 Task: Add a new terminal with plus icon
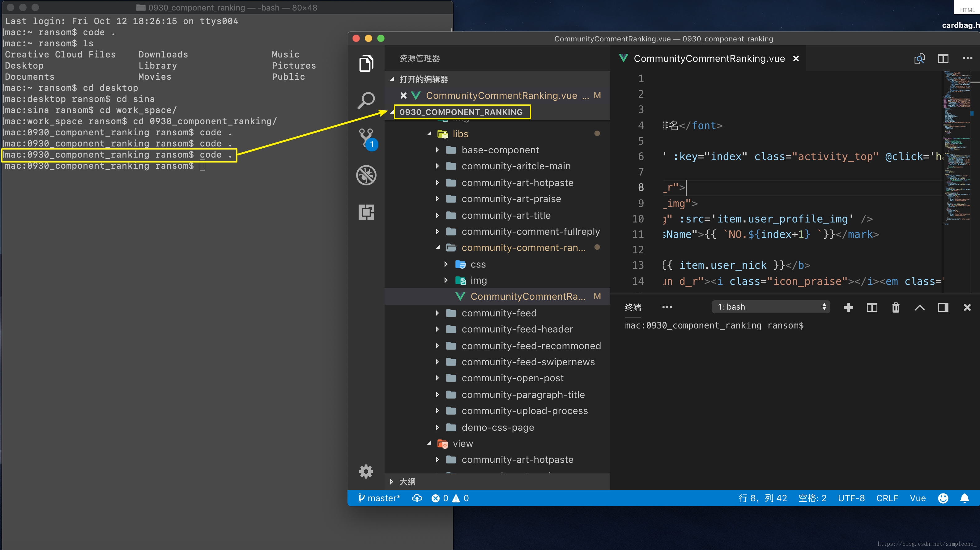848,307
